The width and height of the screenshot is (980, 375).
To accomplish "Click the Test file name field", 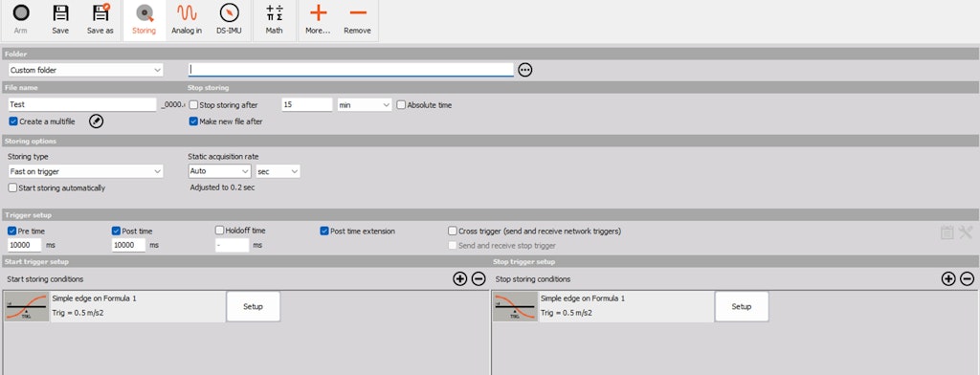I will (82, 104).
